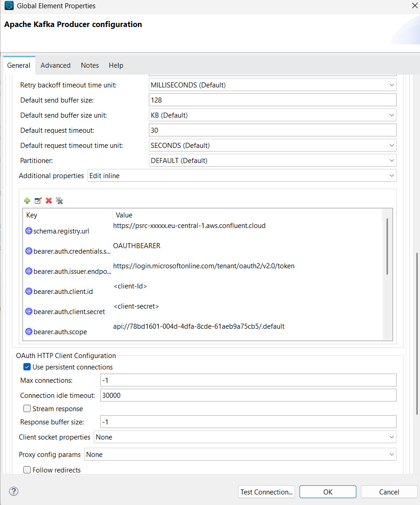Focus the Response buffer size field

(248, 422)
